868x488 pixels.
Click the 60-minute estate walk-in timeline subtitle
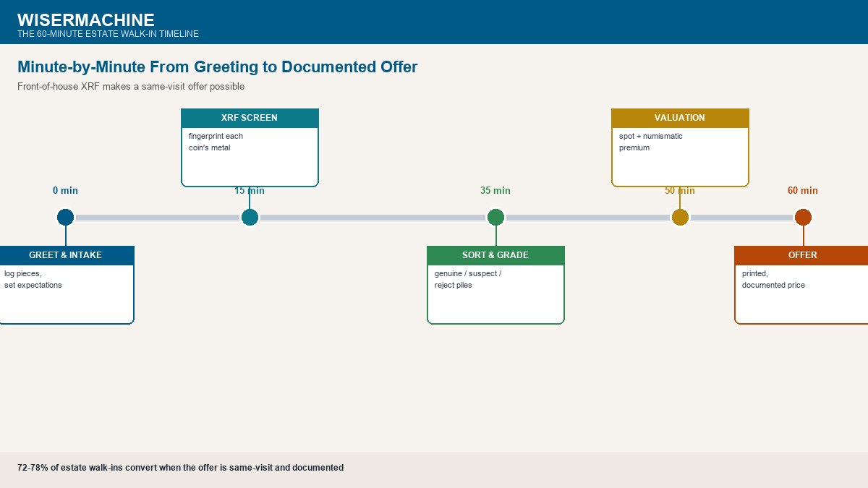(x=108, y=34)
